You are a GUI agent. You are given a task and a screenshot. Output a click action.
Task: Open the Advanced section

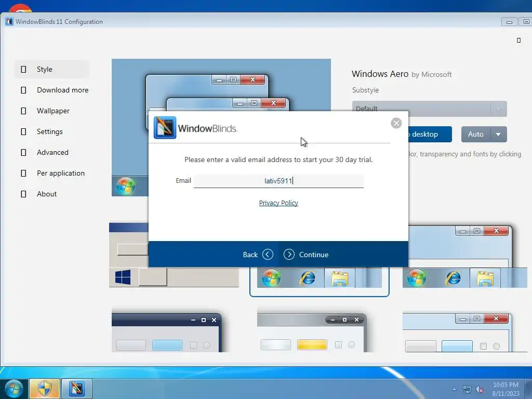51,152
